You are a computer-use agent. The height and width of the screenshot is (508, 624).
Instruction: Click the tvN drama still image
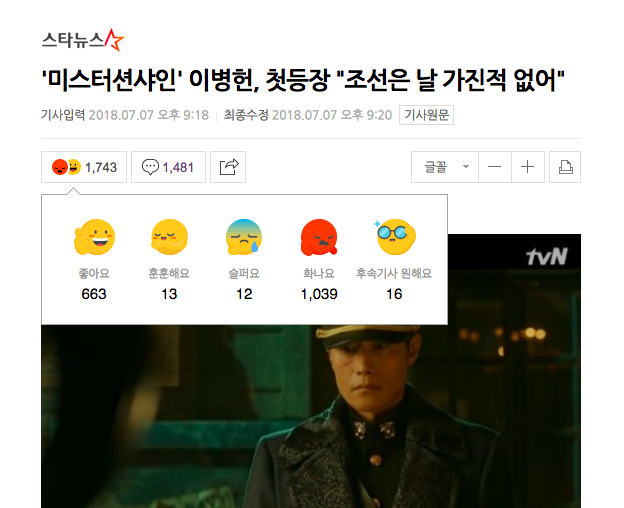point(311,414)
